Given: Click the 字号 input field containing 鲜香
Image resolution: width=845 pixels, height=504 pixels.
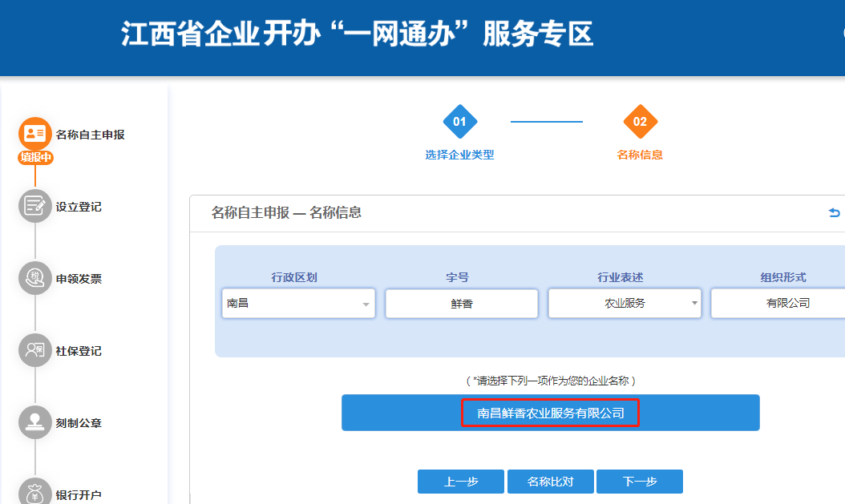Looking at the screenshot, I should (461, 304).
